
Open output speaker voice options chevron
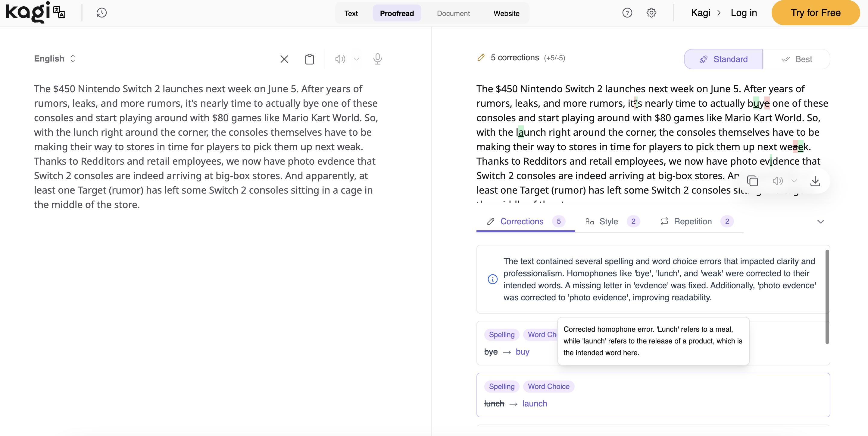[794, 181]
